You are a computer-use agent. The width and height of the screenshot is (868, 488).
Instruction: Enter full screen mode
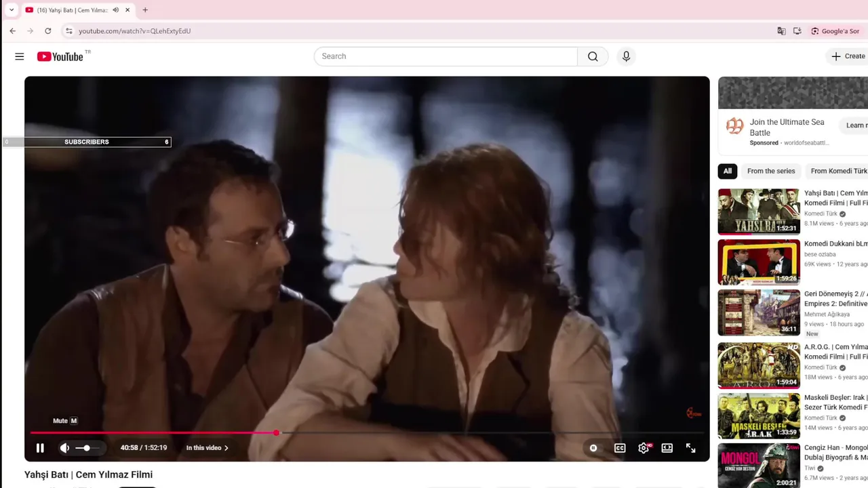click(690, 448)
